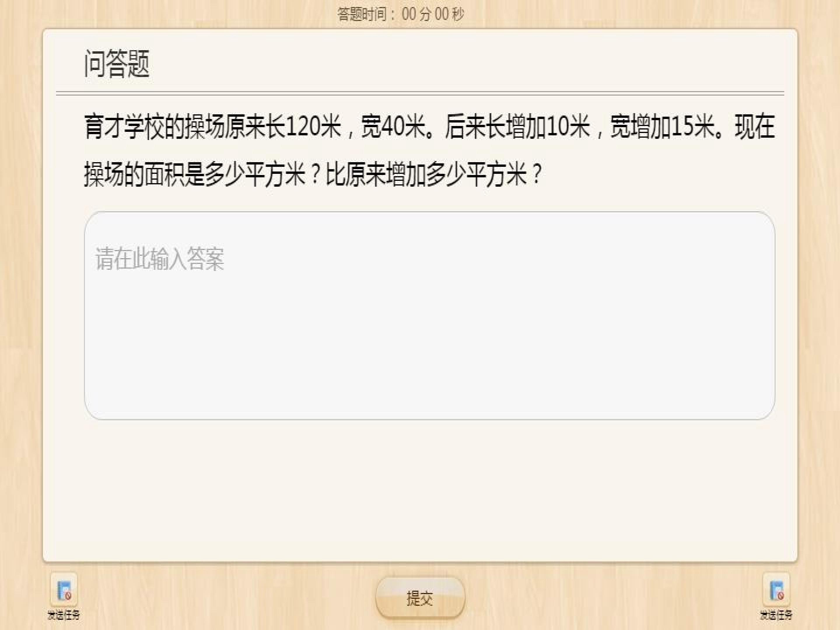
Task: Click the text 比原来增加多少平方米
Action: pyautogui.click(x=426, y=174)
